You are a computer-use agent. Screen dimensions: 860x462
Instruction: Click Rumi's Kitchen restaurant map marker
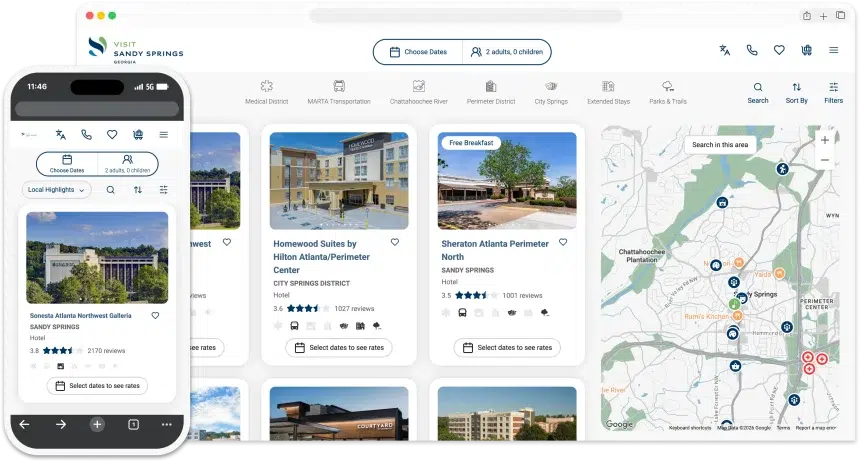(738, 315)
